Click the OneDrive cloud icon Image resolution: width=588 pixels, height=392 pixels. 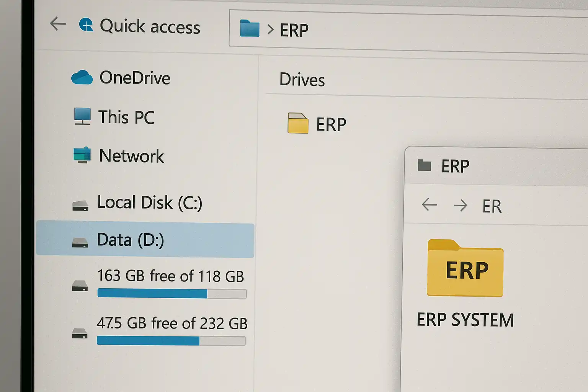(82, 77)
